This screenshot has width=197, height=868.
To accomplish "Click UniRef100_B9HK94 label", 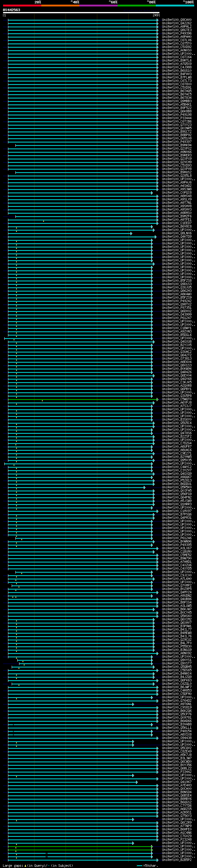I will [176, 145].
